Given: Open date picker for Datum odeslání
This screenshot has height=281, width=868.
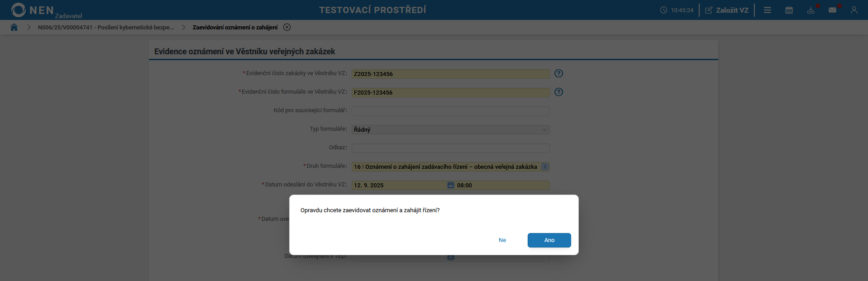Looking at the screenshot, I should pyautogui.click(x=451, y=185).
